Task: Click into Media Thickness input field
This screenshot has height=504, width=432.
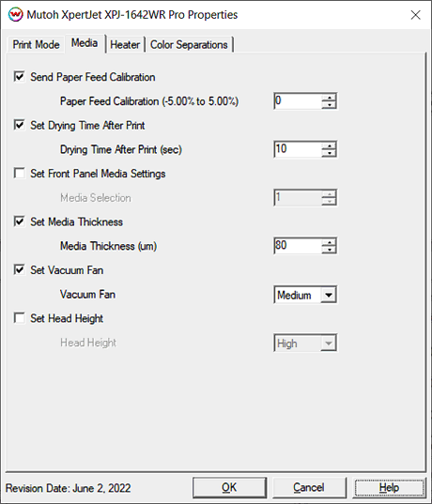Action: coord(298,246)
